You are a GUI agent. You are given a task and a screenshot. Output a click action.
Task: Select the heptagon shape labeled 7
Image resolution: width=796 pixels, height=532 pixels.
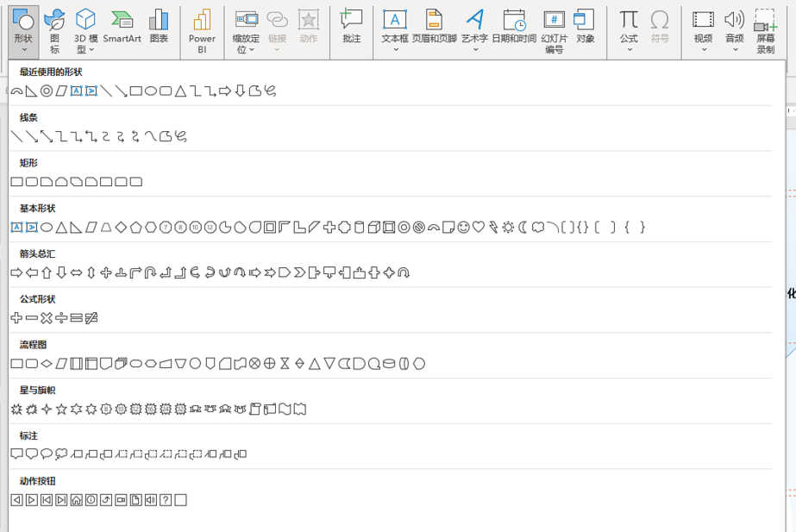point(166,228)
